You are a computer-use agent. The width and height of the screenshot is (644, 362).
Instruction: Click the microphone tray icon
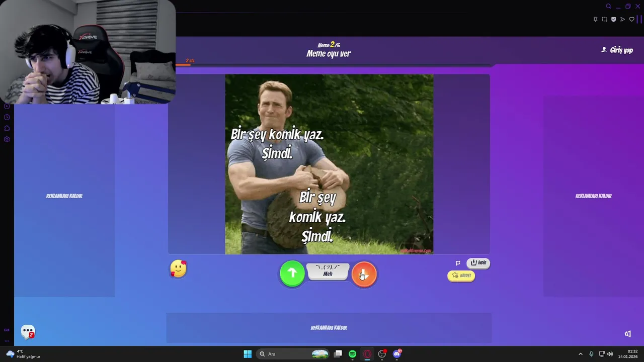pyautogui.click(x=591, y=354)
